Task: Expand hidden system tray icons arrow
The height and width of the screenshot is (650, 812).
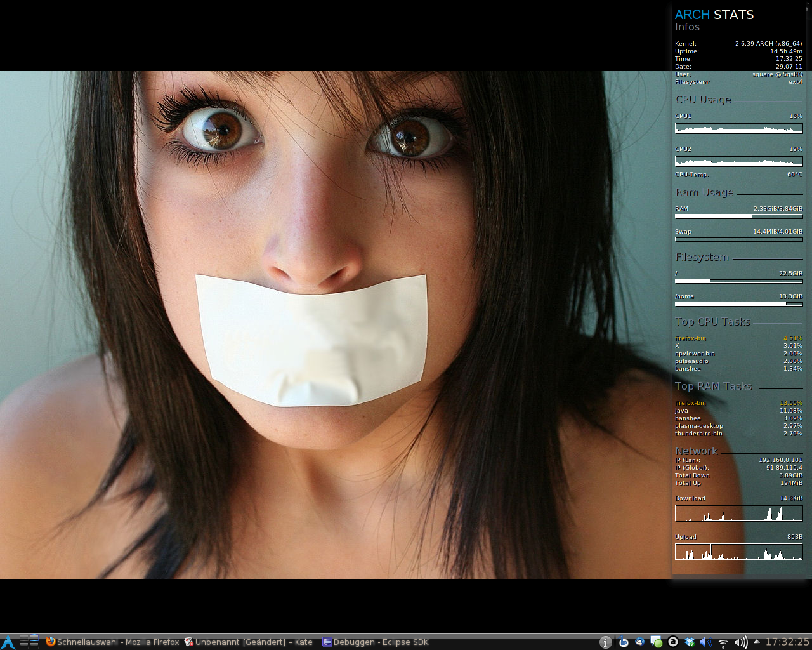Action: click(x=756, y=642)
